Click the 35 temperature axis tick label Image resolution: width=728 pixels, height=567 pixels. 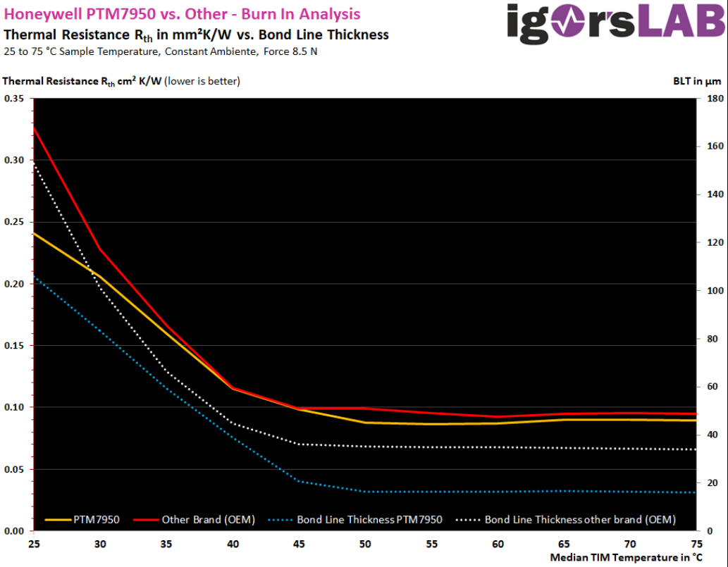point(166,544)
